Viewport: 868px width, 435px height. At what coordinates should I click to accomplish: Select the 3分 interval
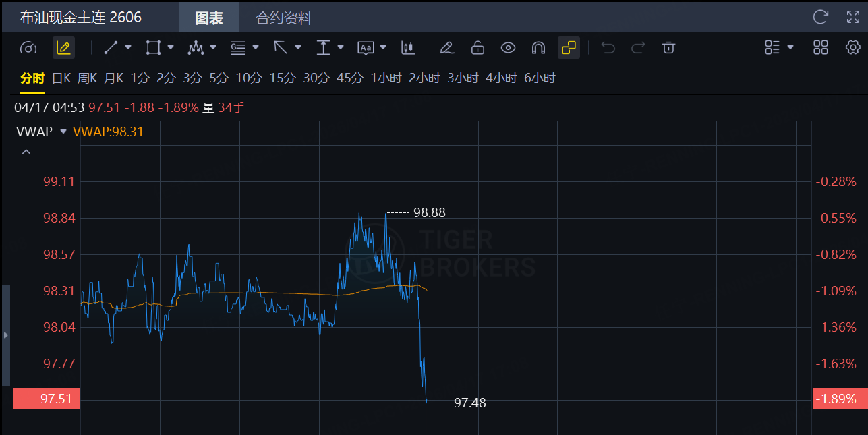[x=192, y=78]
